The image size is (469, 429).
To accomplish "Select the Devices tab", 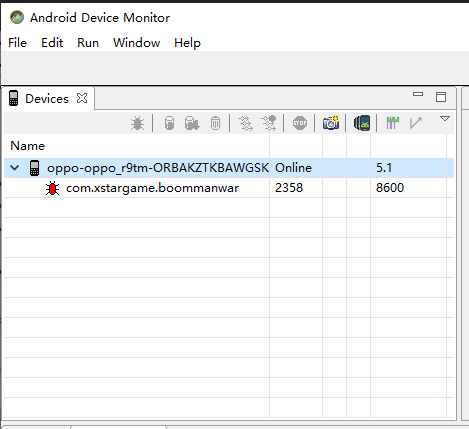I will pos(47,99).
